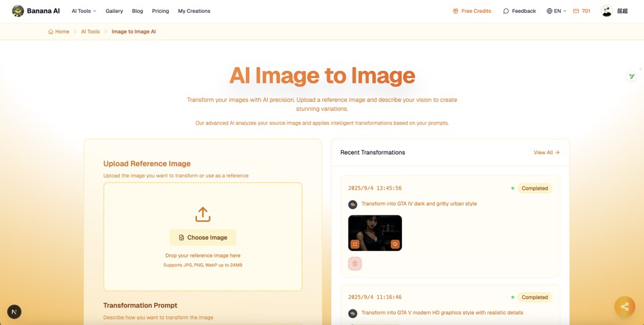This screenshot has height=325, width=644.
Task: Click the fullscreen icon on the GTA IV thumbnail
Action: pos(355,244)
